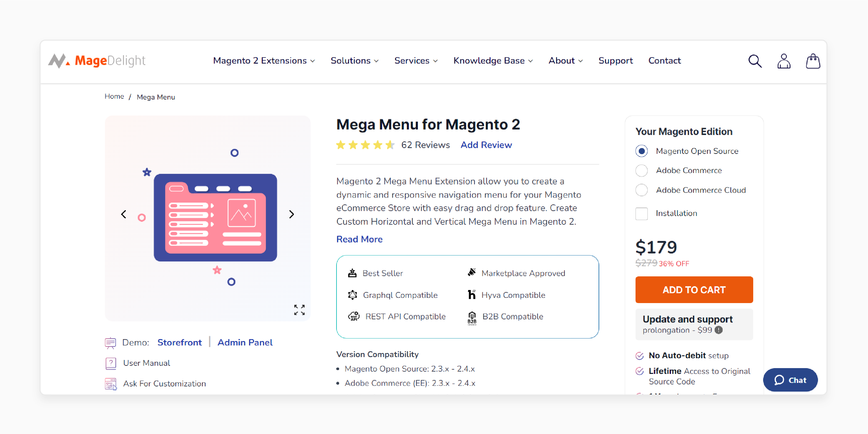868x434 pixels.
Task: Click ADD TO CART button
Action: pyautogui.click(x=694, y=289)
